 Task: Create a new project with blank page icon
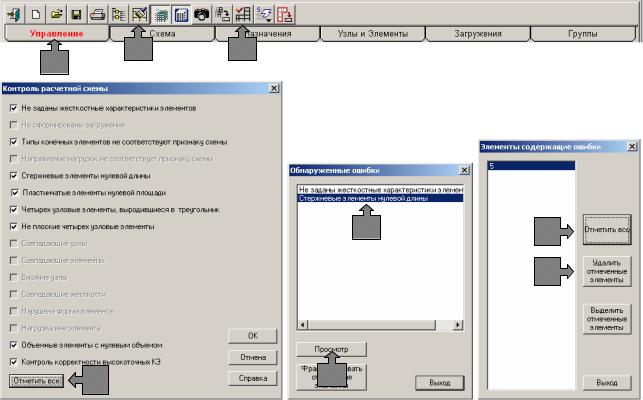(x=36, y=15)
